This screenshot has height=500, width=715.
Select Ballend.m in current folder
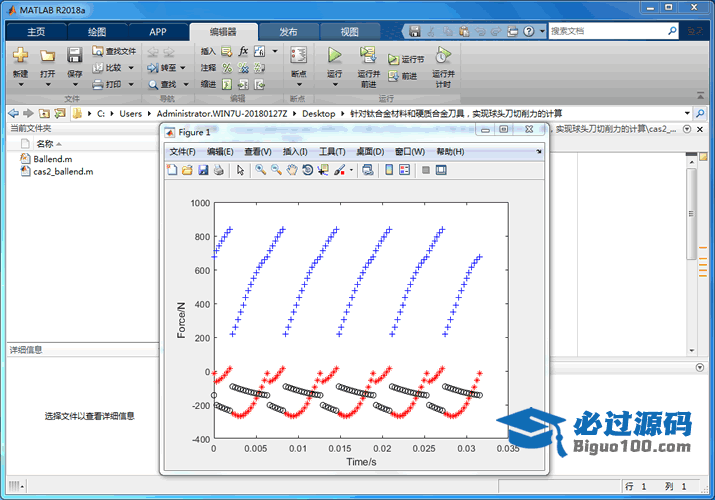[x=52, y=159]
